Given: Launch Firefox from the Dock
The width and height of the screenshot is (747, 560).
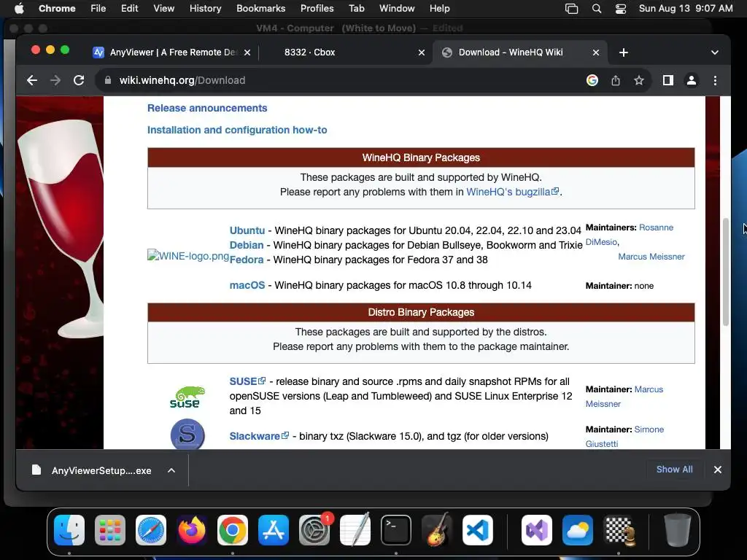Looking at the screenshot, I should [192, 530].
